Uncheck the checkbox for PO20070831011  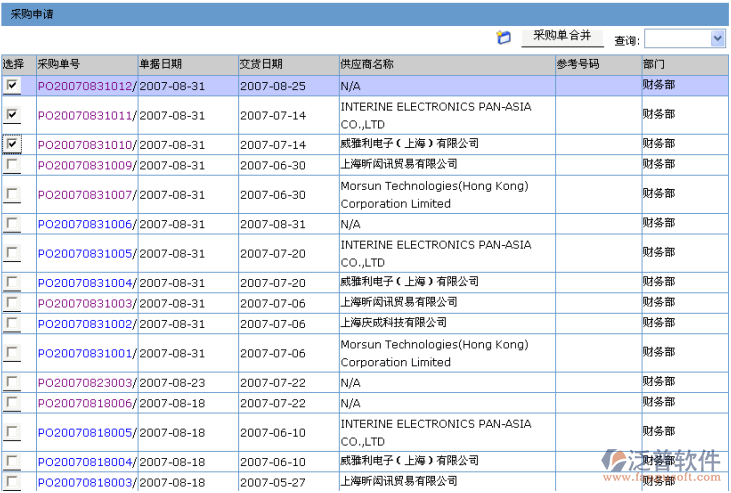(12, 115)
